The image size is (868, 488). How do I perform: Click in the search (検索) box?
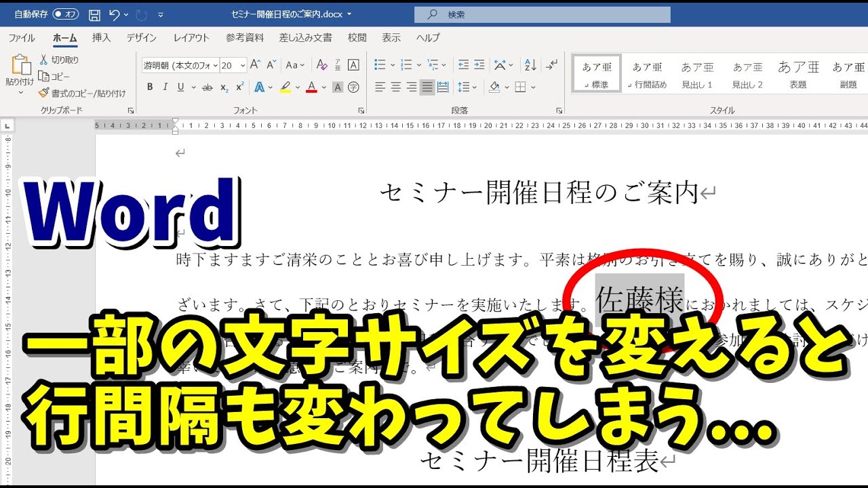point(542,14)
